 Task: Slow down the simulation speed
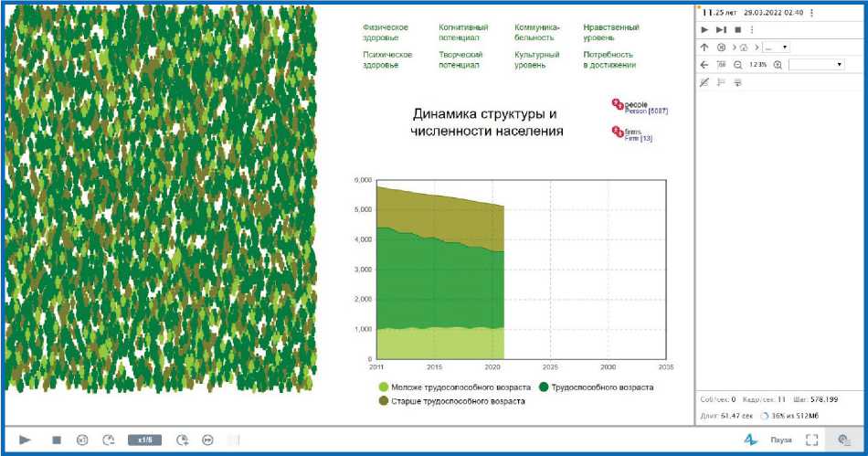pyautogui.click(x=109, y=440)
